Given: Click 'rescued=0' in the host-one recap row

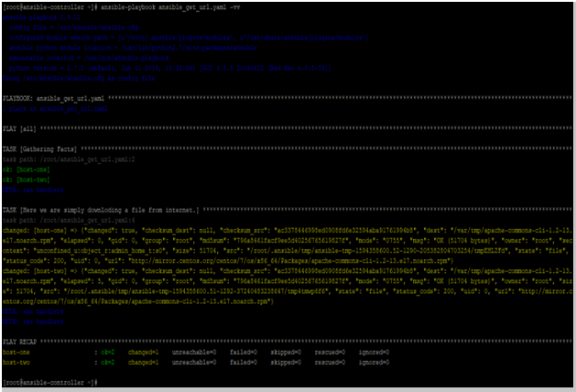Looking at the screenshot, I should (x=330, y=353).
